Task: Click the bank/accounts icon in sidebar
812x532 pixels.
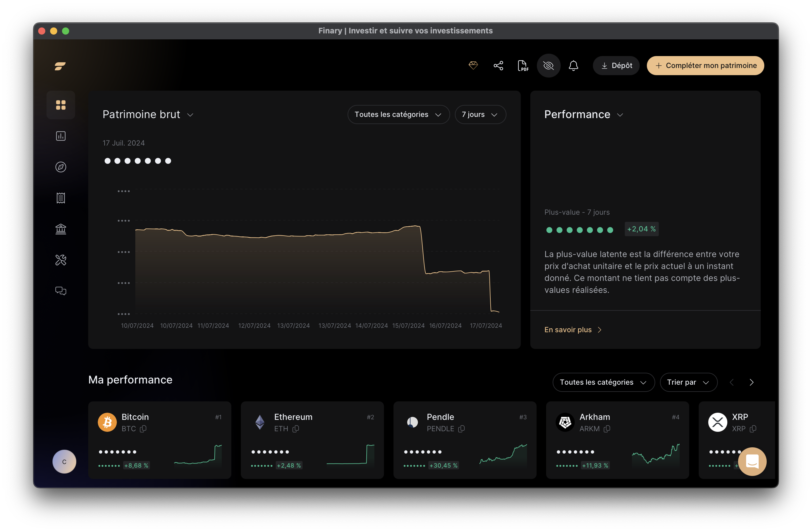Action: point(60,229)
